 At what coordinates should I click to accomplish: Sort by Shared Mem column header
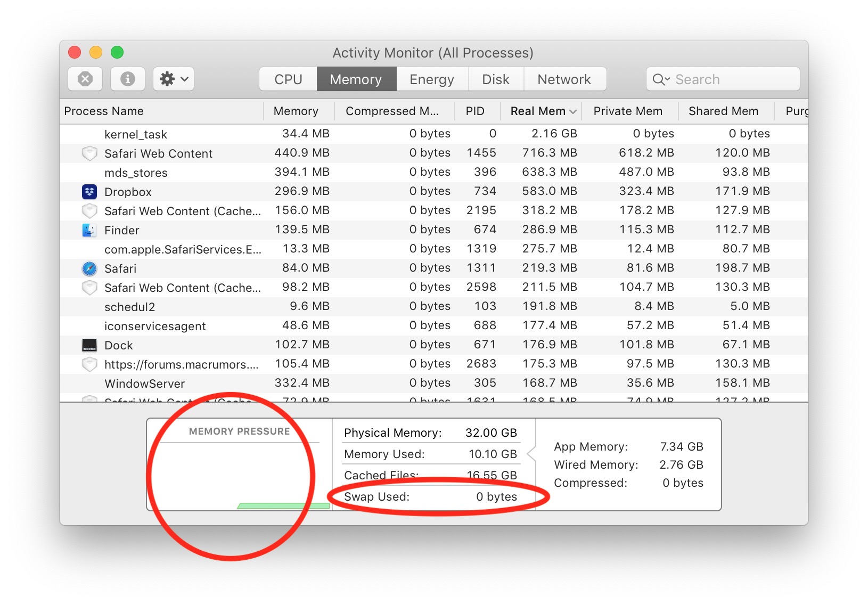(x=725, y=111)
